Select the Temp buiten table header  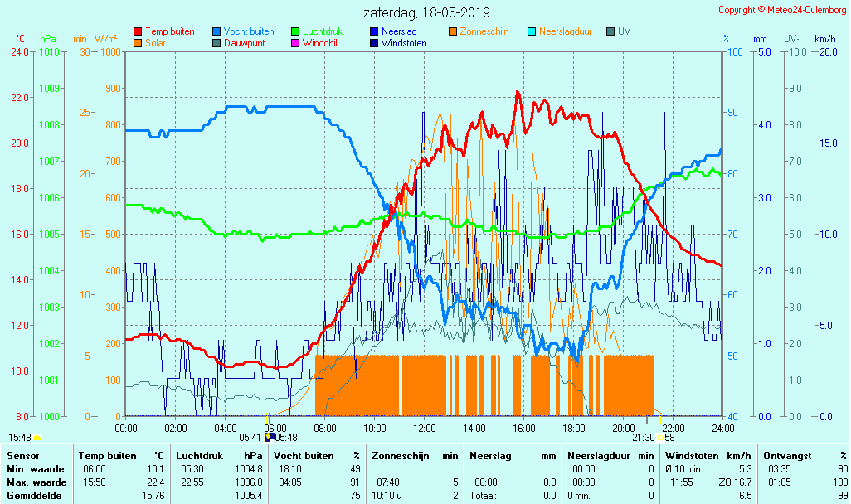tap(107, 456)
